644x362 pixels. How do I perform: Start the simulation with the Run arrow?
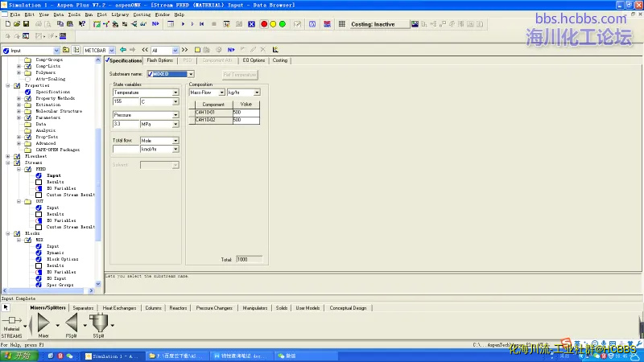184,24
